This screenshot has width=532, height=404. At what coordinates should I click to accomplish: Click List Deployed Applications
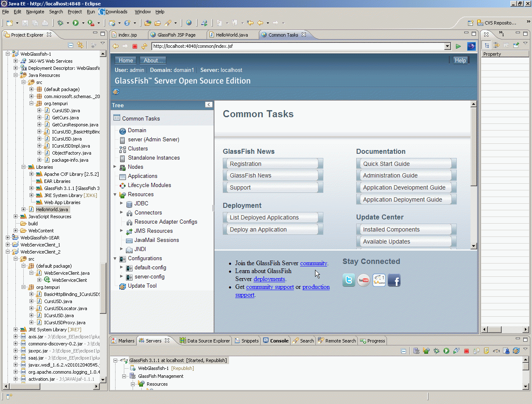(x=273, y=217)
